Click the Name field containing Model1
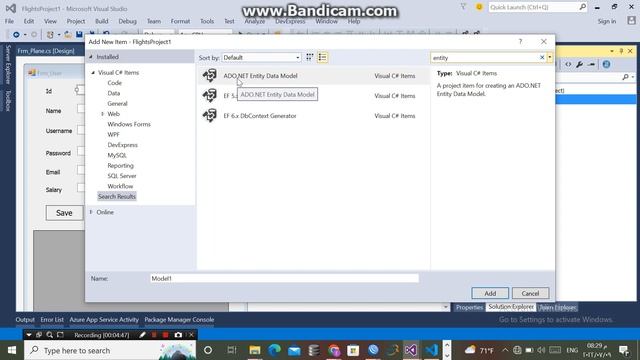Viewport: 640px width, 360px height. pyautogui.click(x=284, y=278)
